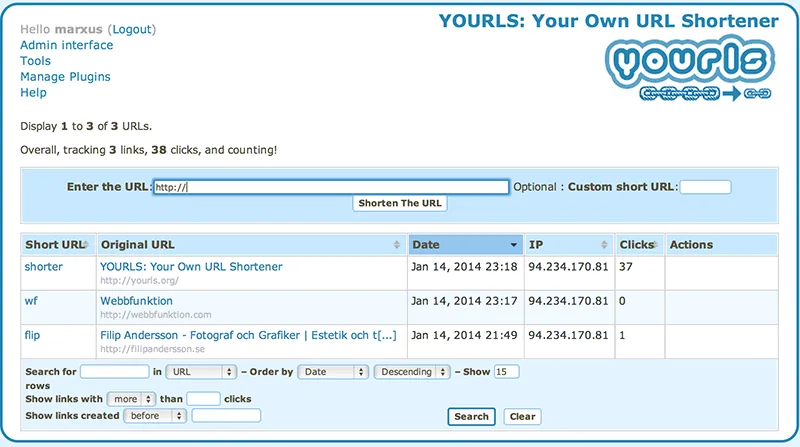
Task: Sort by Short URL column arrows
Action: pyautogui.click(x=87, y=245)
